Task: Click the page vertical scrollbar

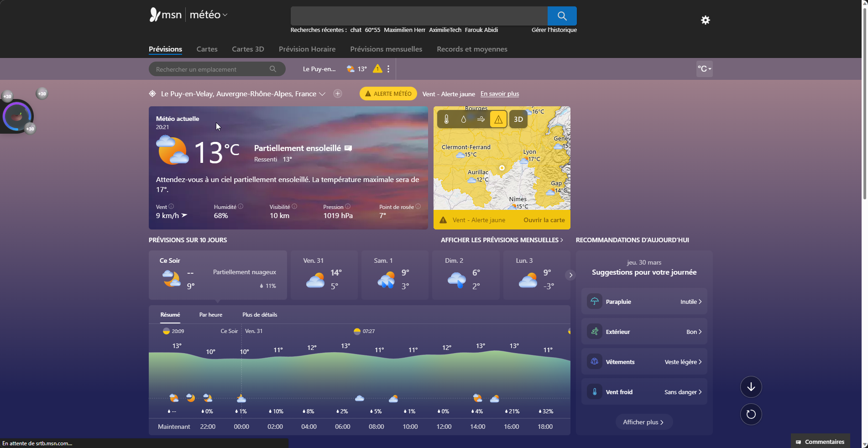Action: 864,105
